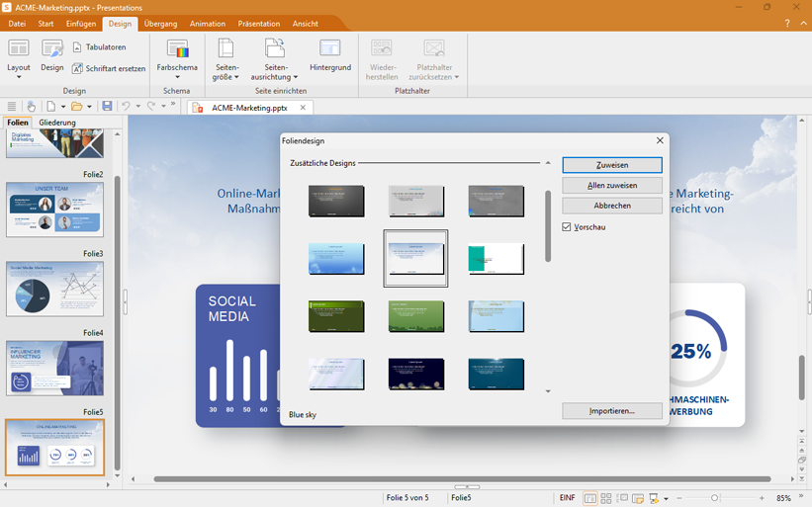The height and width of the screenshot is (507, 812).
Task: Open the Präsentation ribbon tab
Action: point(258,24)
